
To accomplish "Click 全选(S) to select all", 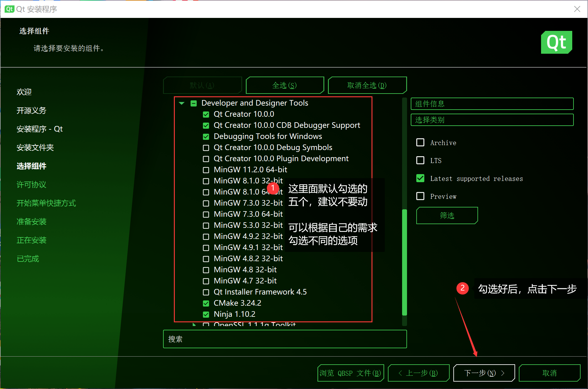I will [x=285, y=85].
